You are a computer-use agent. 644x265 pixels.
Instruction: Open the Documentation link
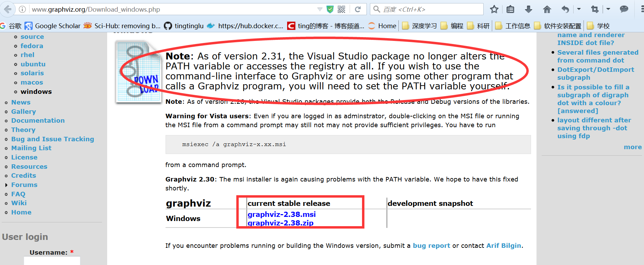coord(38,121)
